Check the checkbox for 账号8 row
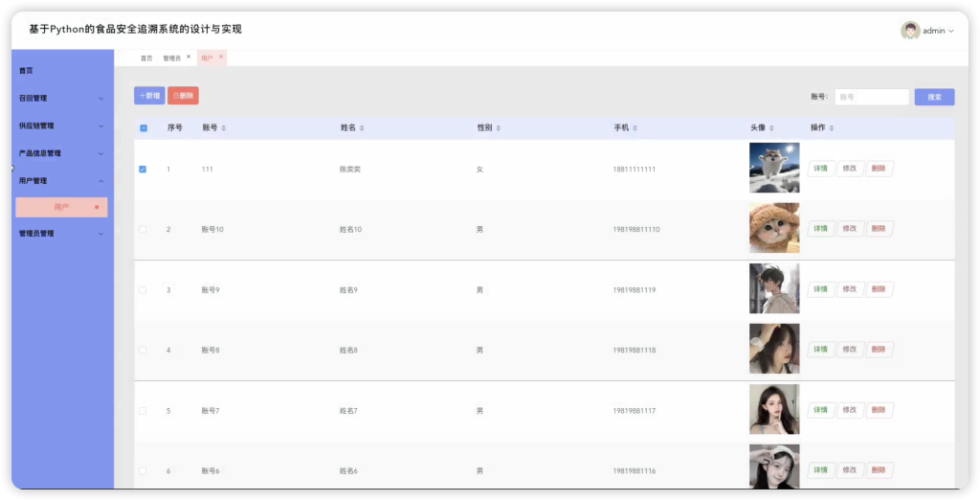Screen dimensions: 980x501 click(143, 351)
